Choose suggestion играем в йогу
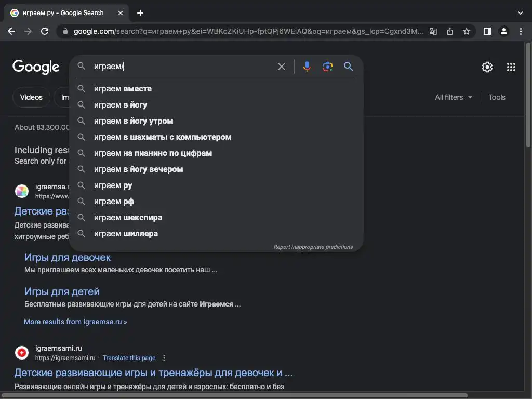 pos(216,105)
